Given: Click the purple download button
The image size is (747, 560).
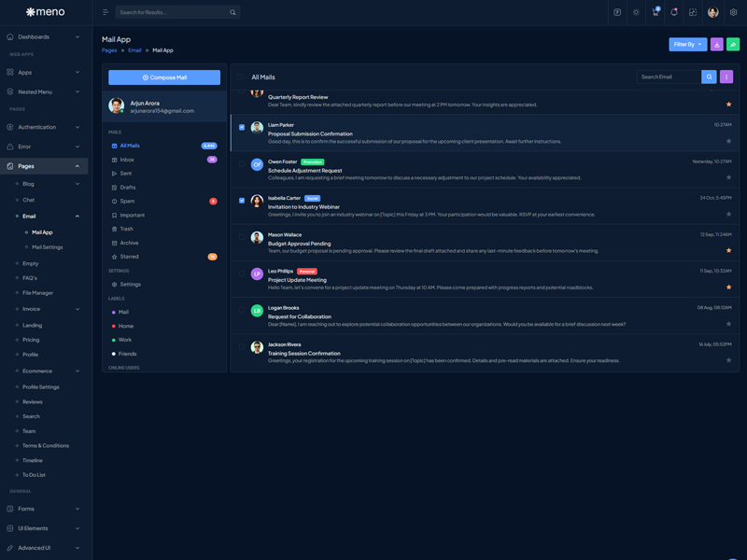Looking at the screenshot, I should pyautogui.click(x=717, y=44).
